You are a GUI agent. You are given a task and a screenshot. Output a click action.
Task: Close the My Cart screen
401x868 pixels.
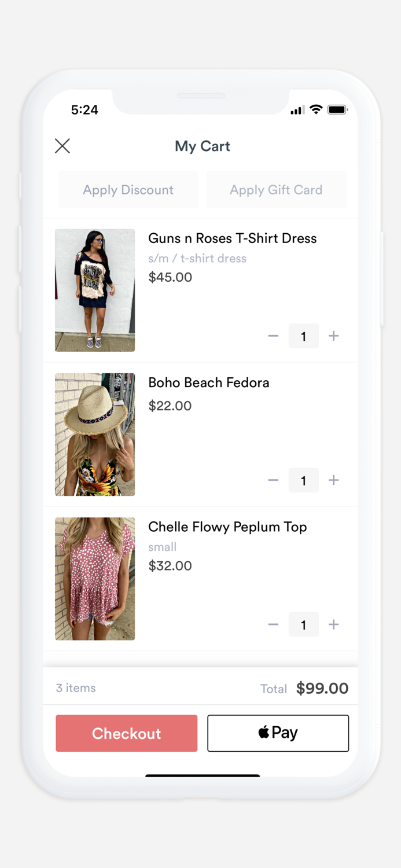point(62,146)
